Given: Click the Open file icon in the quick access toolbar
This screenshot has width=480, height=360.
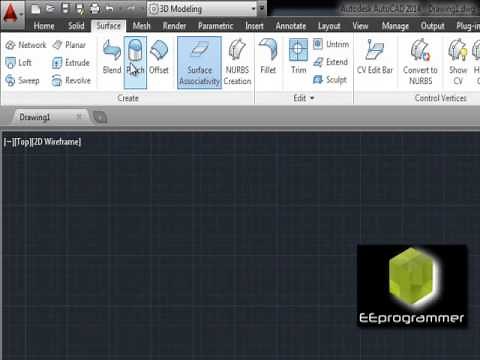Looking at the screenshot, I should (51, 9).
